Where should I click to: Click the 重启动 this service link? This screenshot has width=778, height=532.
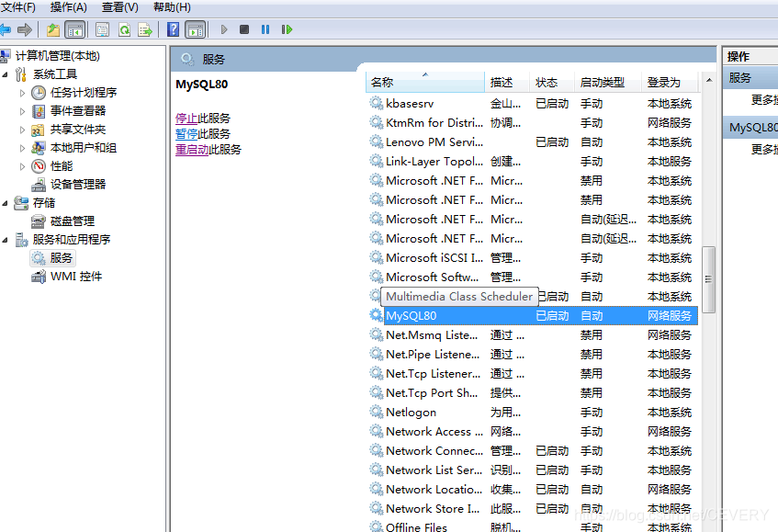(x=192, y=150)
